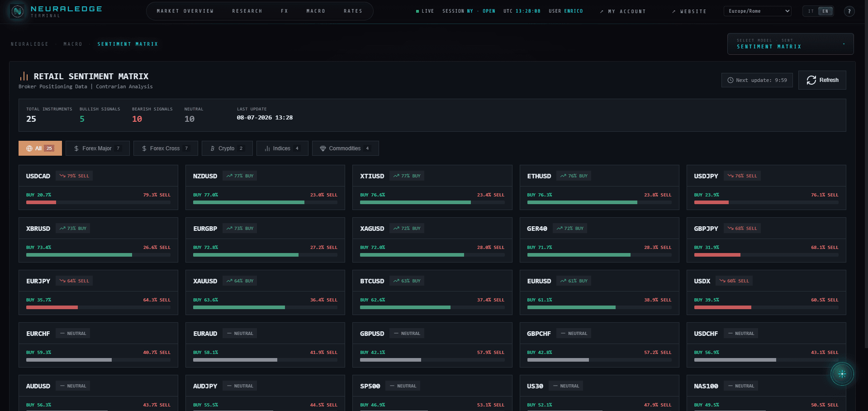The width and height of the screenshot is (868, 411).
Task: Click the NZDUSD sentiment bar
Action: tap(265, 202)
